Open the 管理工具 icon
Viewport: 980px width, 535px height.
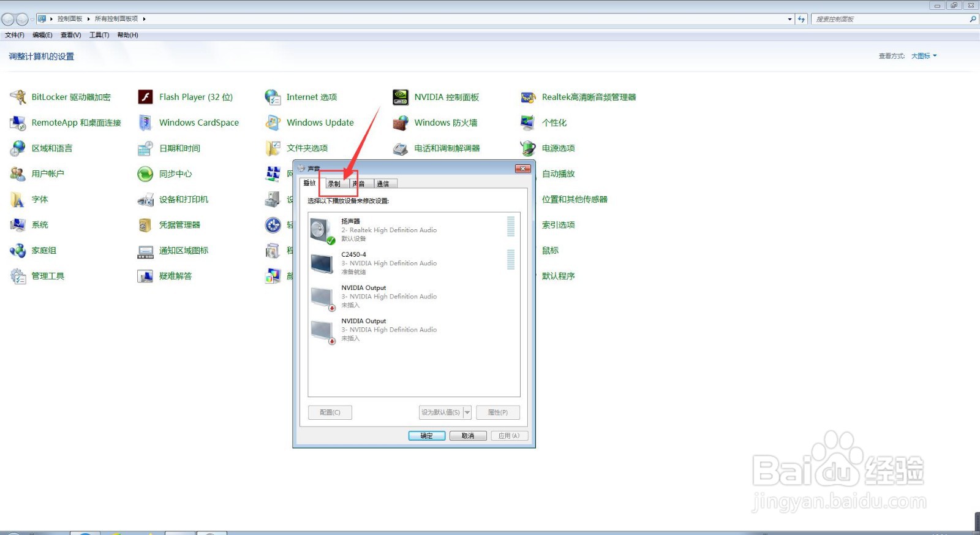pyautogui.click(x=18, y=276)
